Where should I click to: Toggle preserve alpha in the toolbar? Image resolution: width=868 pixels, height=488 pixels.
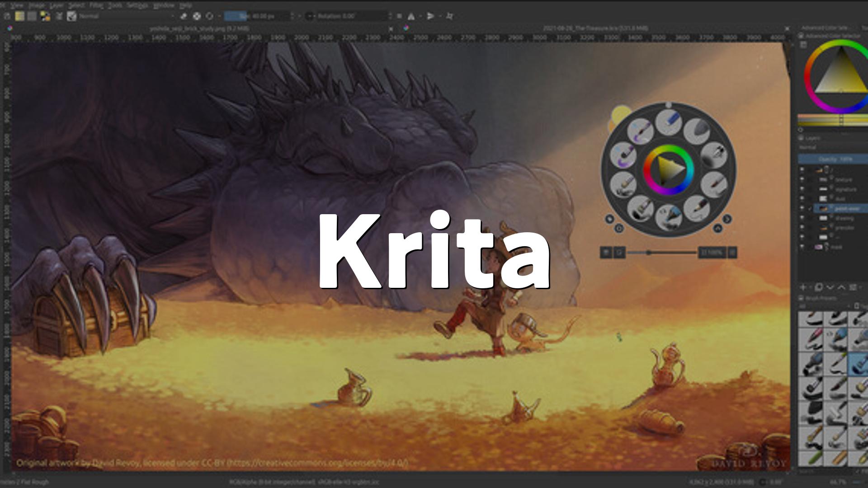coord(197,16)
